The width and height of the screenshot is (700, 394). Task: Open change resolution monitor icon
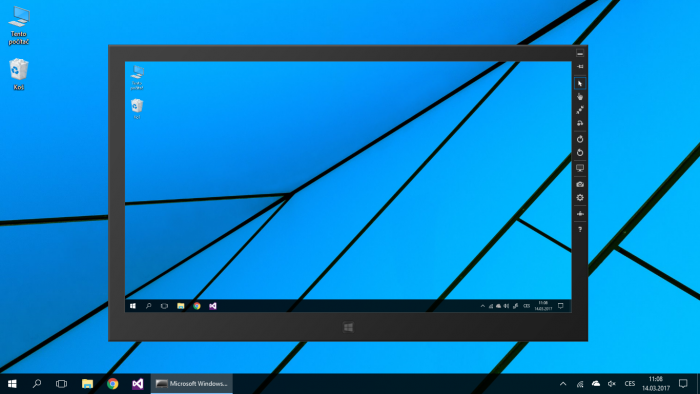tap(580, 168)
